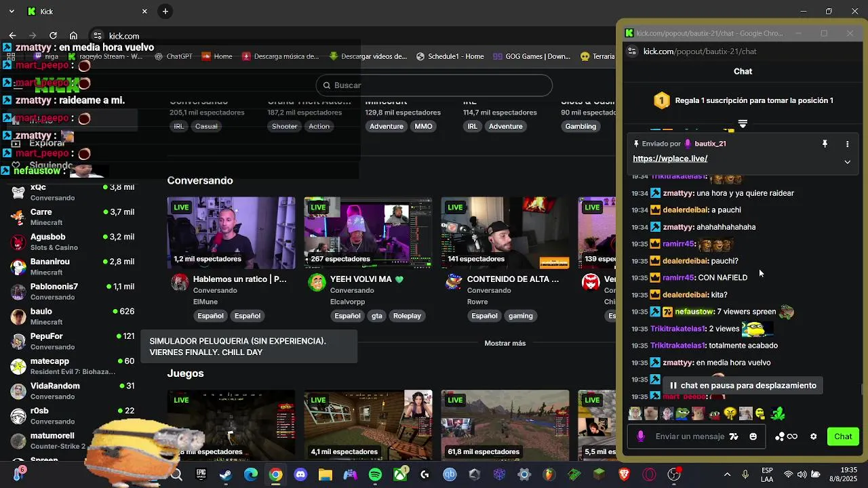The width and height of the screenshot is (868, 488).
Task: Open ElMune live stream thumbnail
Action: tap(231, 233)
